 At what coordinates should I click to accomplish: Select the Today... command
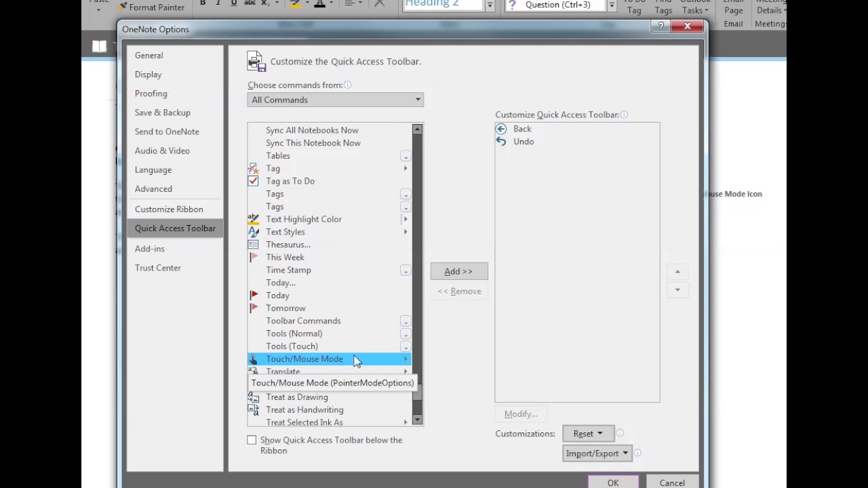point(330,283)
